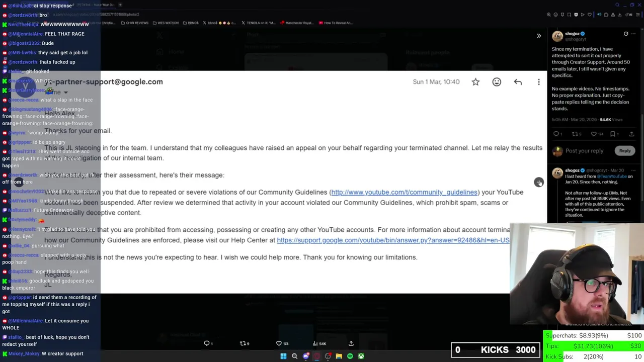Collapse the tweet side panel with double chevron
The width and height of the screenshot is (644, 362).
tap(539, 36)
